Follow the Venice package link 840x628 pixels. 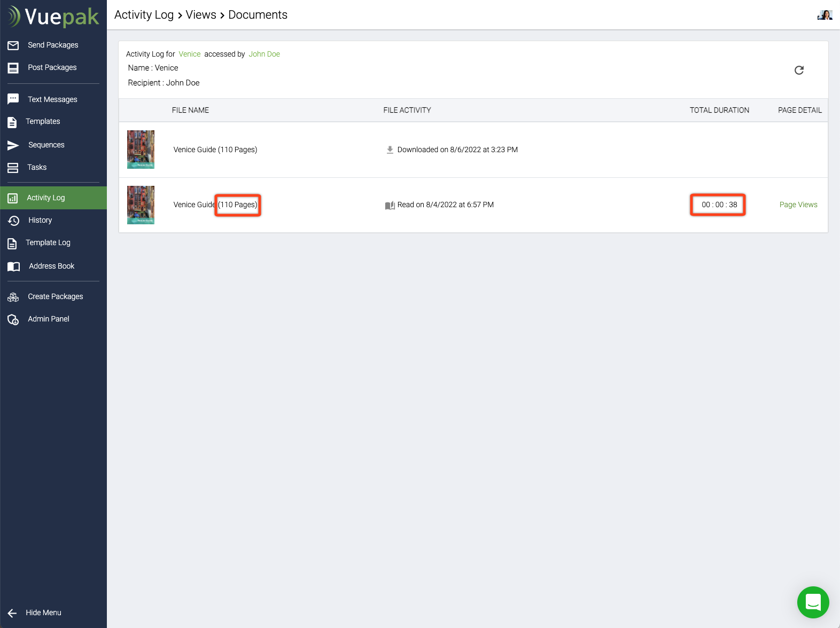(x=190, y=54)
